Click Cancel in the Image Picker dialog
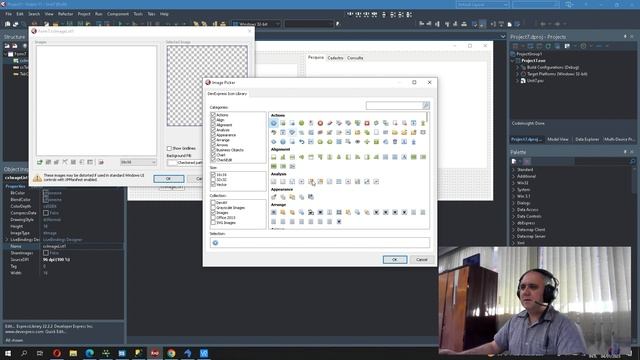640x360 pixels. [422, 260]
